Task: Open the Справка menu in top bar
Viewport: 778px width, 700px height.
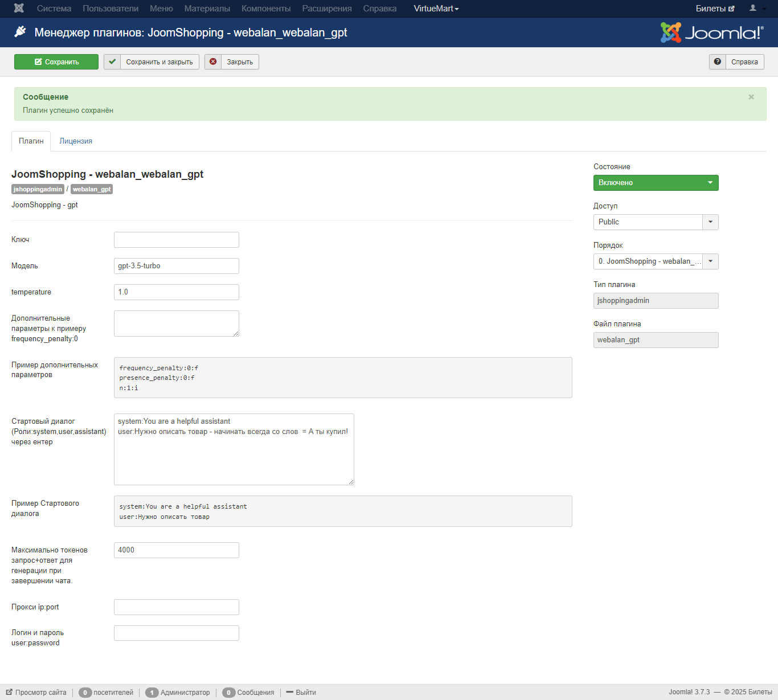Action: coord(380,9)
